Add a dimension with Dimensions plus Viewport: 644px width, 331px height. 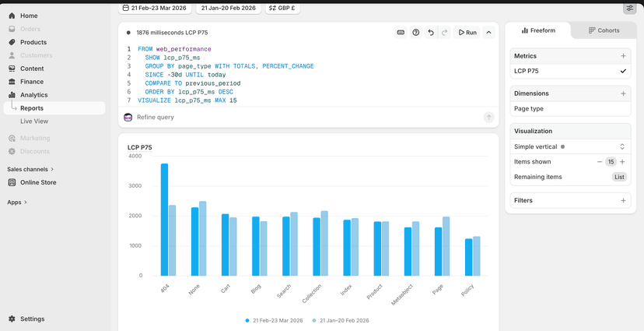623,93
